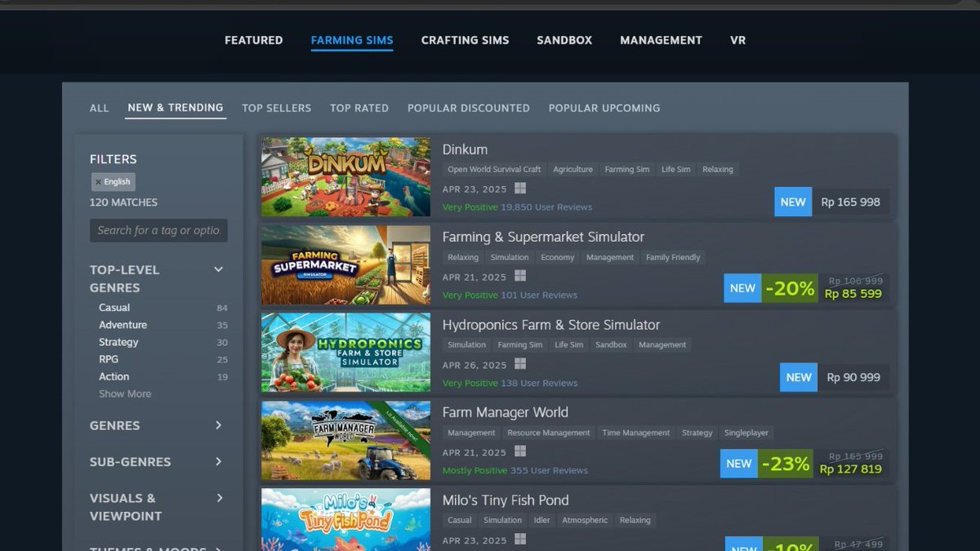Open Farming & Supermarket Simulator thumbnail
Viewport: 980px width, 551px height.
[345, 264]
